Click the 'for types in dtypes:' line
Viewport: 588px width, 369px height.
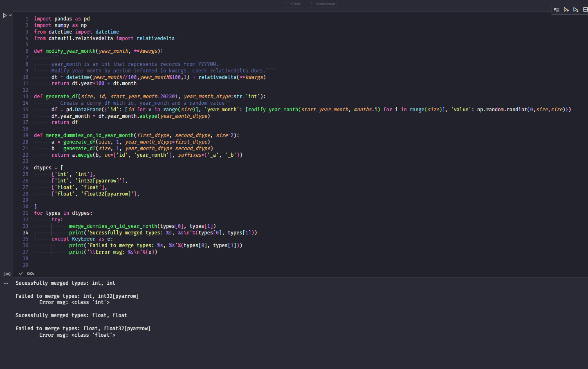(x=63, y=213)
